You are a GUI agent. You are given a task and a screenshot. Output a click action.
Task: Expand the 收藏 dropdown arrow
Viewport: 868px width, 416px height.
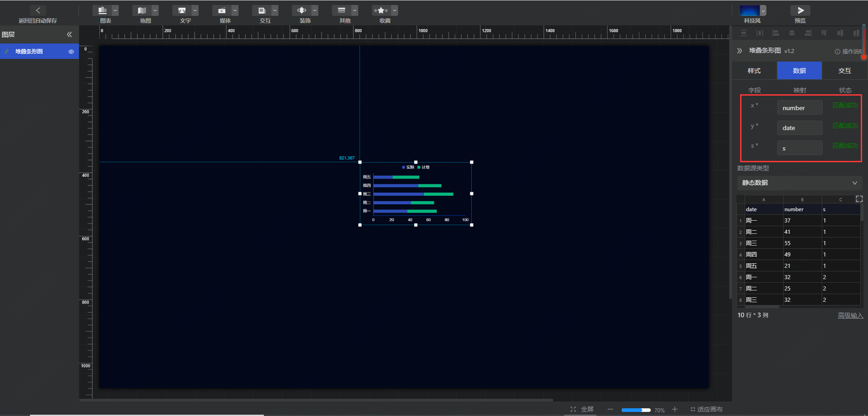coord(395,10)
